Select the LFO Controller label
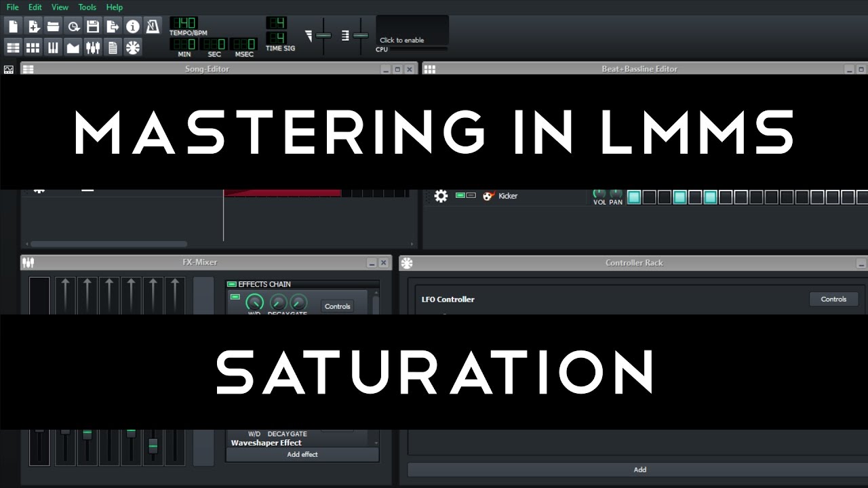 pyautogui.click(x=448, y=299)
